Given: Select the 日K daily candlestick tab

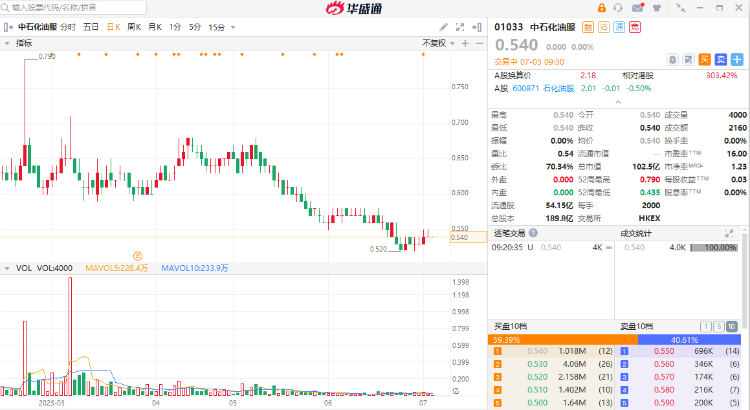Looking at the screenshot, I should click(113, 27).
